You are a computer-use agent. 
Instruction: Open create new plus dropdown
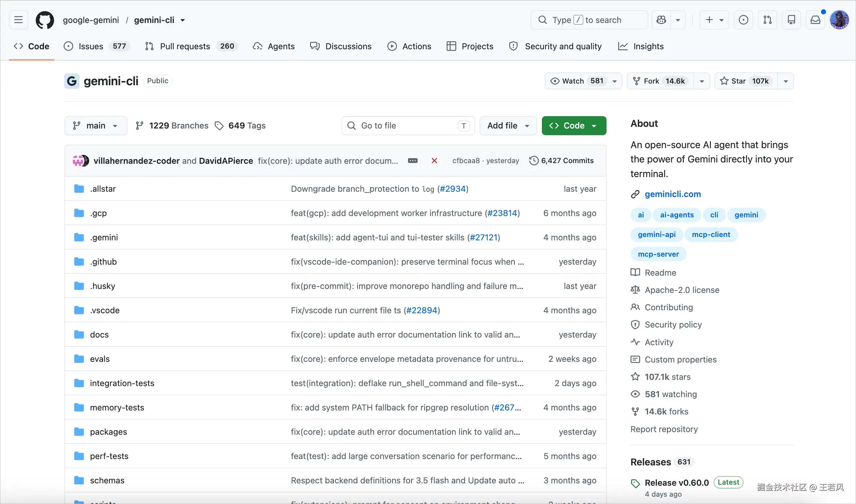(x=714, y=20)
